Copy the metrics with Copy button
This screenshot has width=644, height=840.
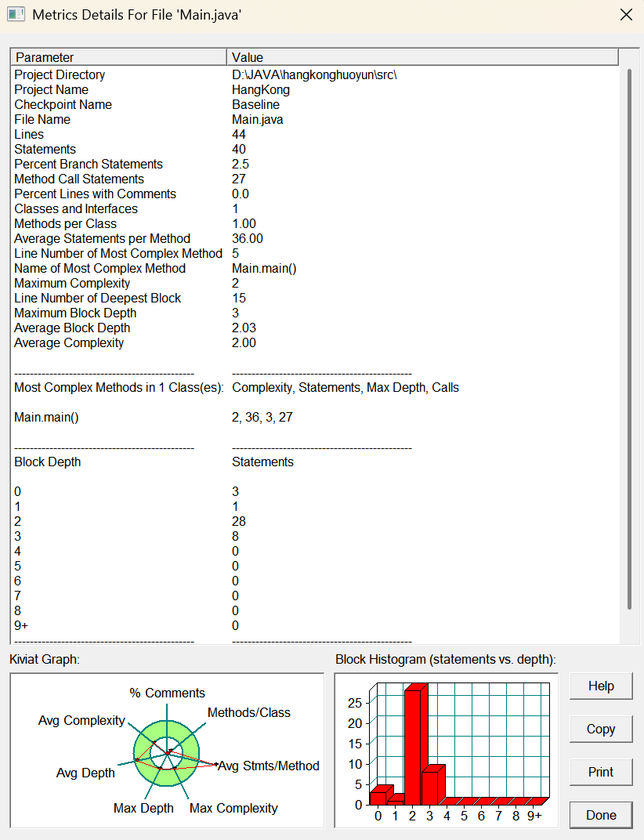tap(601, 729)
